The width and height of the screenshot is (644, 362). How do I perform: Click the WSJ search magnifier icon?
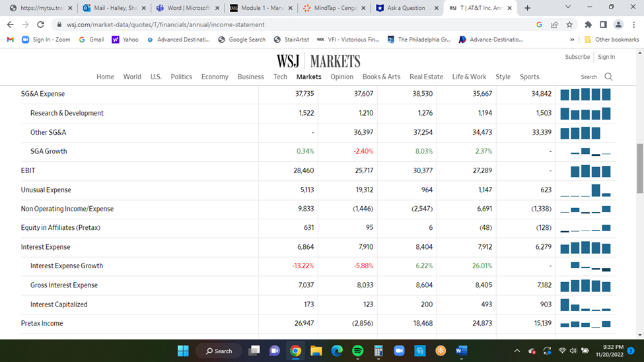click(609, 77)
